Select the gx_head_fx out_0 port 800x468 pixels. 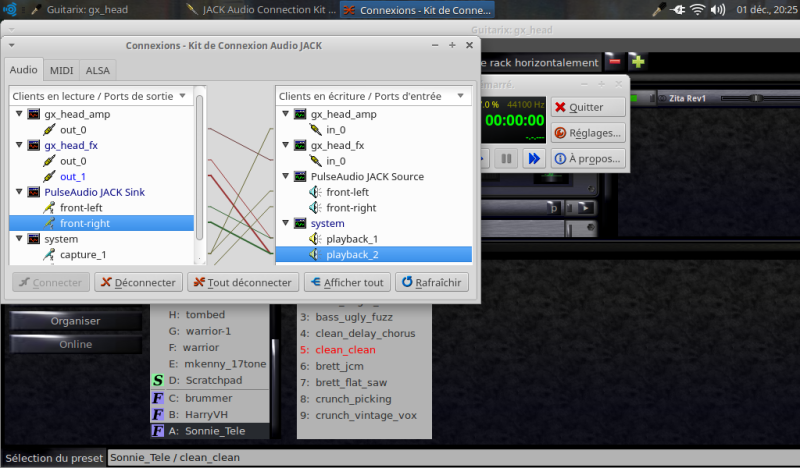coord(73,161)
